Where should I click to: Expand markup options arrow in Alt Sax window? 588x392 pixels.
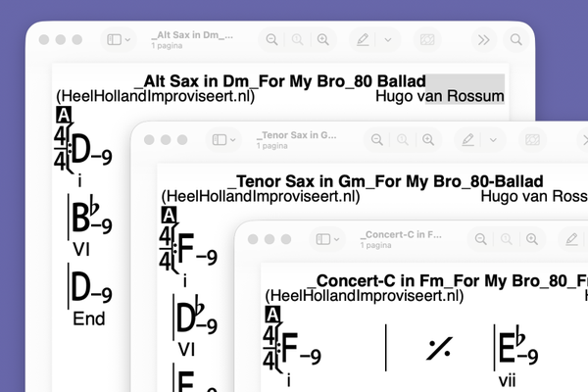click(x=388, y=39)
